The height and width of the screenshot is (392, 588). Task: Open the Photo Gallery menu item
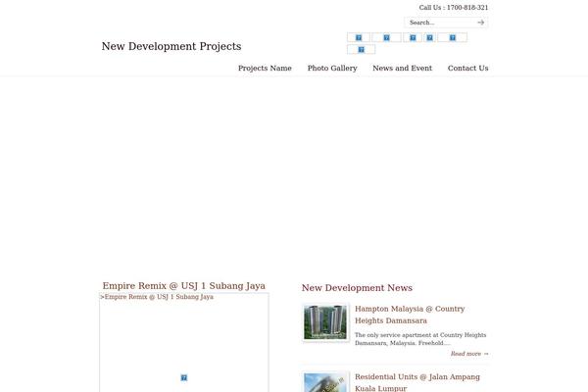(332, 68)
